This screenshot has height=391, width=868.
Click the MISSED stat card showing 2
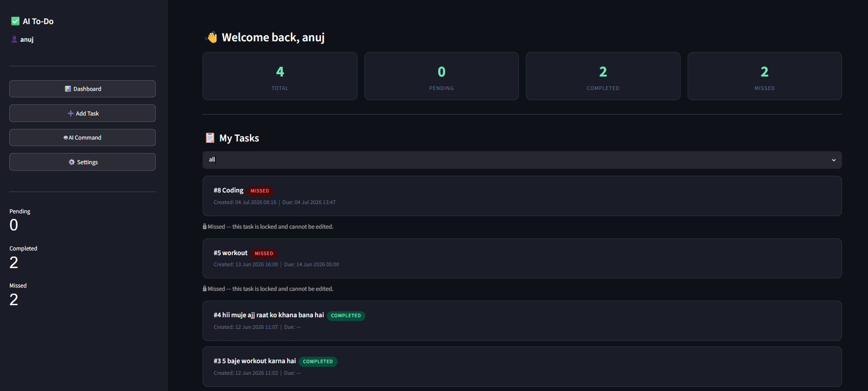click(765, 76)
